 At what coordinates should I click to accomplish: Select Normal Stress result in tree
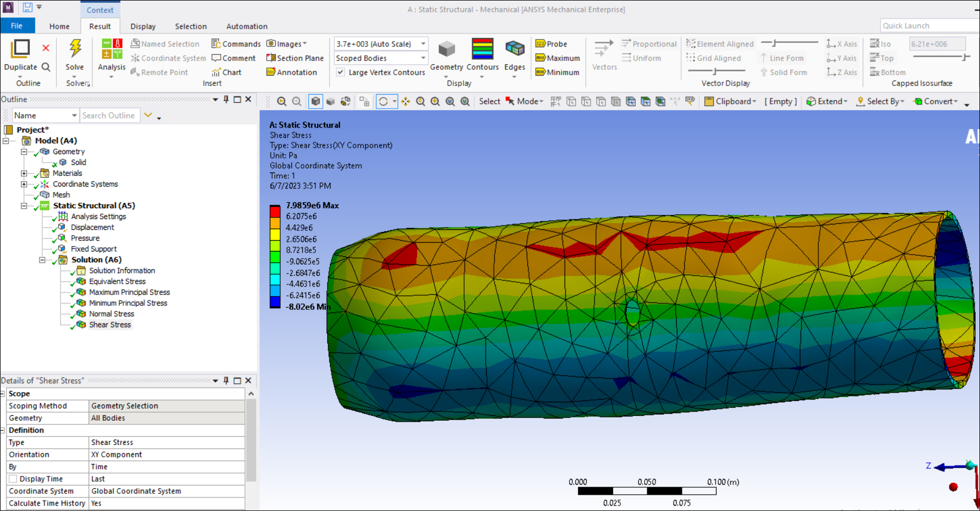click(111, 314)
